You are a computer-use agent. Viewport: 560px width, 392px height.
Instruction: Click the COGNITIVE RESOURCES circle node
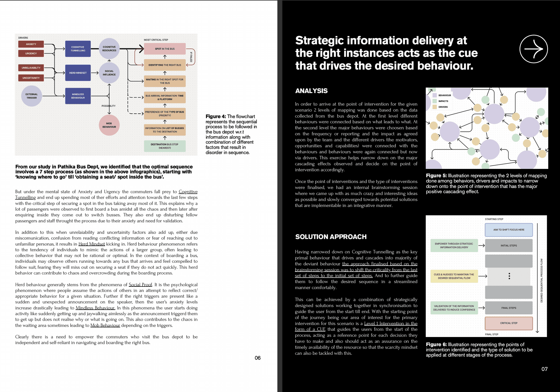(x=109, y=49)
